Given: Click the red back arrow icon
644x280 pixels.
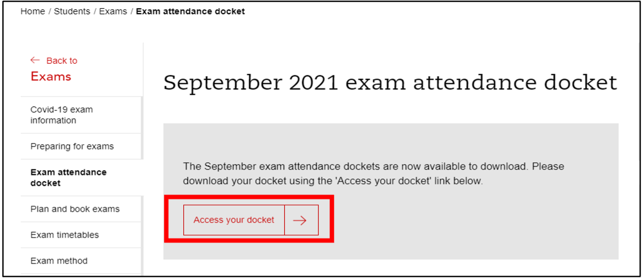Looking at the screenshot, I should pos(35,60).
